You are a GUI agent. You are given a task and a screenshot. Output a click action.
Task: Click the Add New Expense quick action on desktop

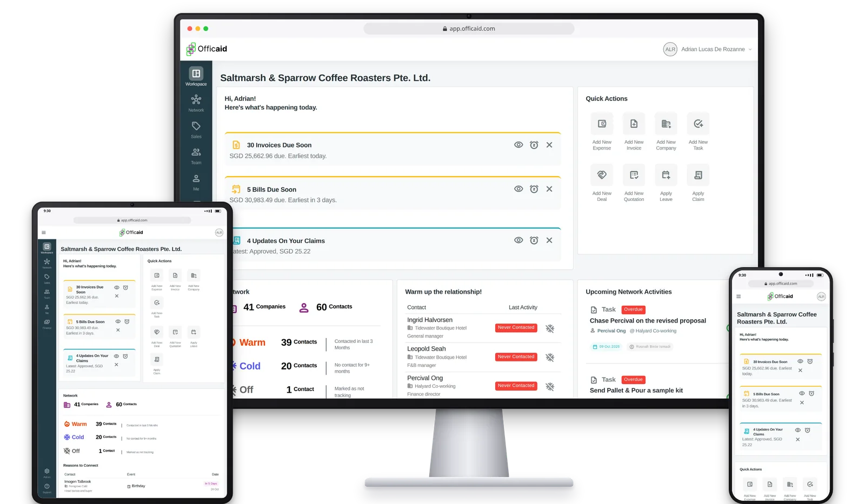(x=602, y=131)
